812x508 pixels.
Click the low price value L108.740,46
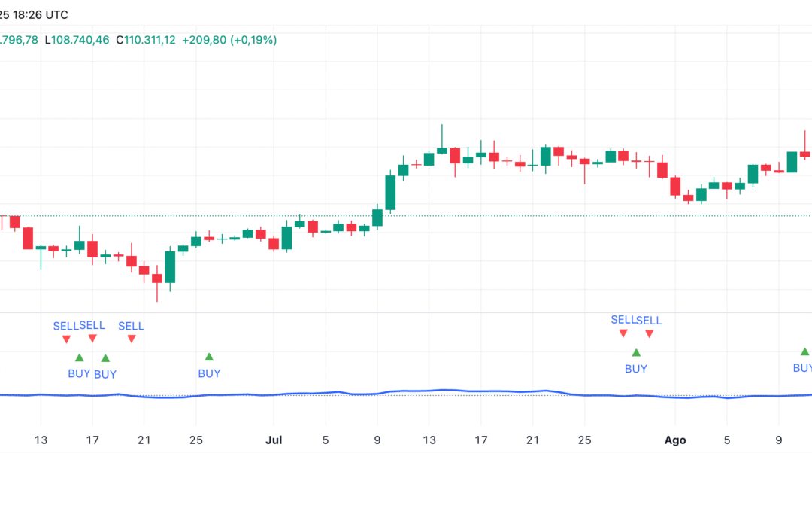point(77,39)
